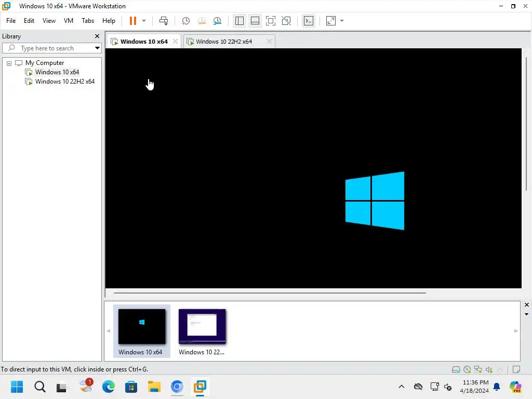Click the OneDrive cloud tray icon
The width and height of the screenshot is (532, 399).
coord(418,387)
